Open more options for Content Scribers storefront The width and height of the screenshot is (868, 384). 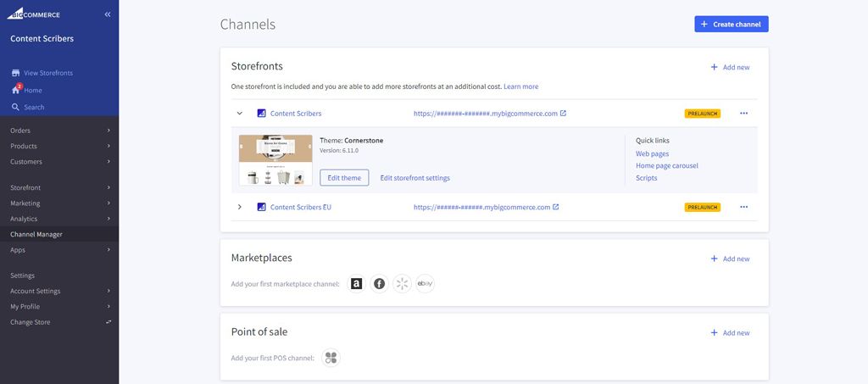click(x=743, y=114)
